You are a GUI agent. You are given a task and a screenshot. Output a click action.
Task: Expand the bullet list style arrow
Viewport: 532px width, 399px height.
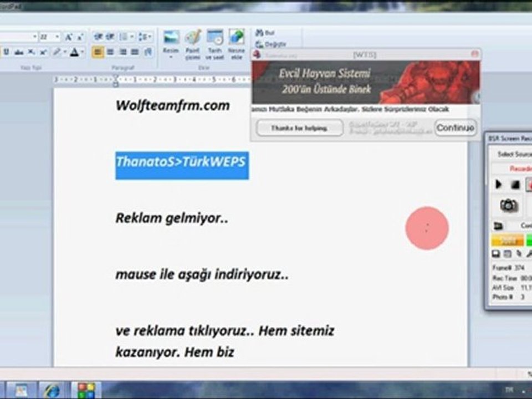(x=132, y=37)
